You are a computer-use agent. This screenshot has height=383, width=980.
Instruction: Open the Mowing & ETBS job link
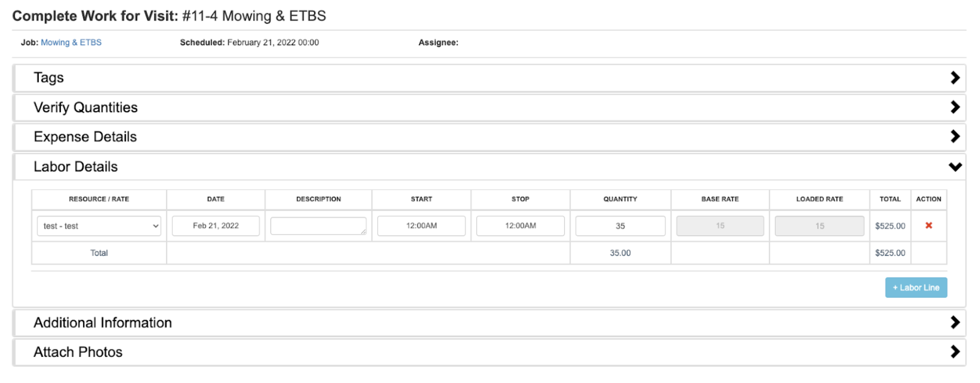(x=71, y=42)
